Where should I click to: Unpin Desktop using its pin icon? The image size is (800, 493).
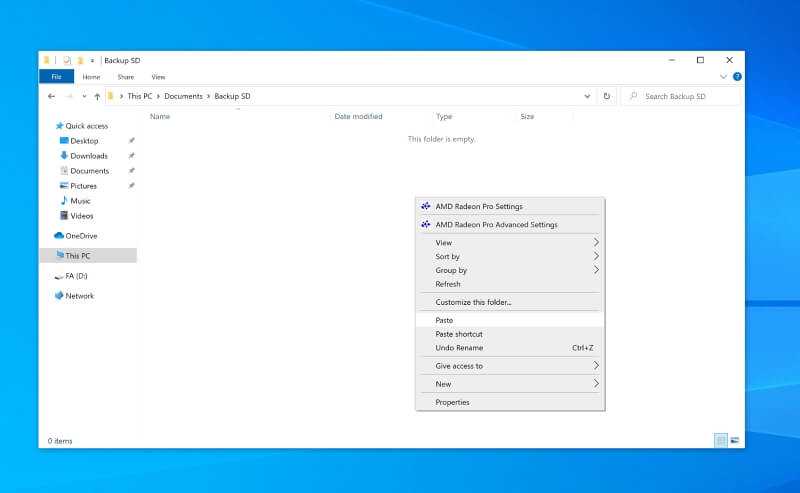(132, 140)
